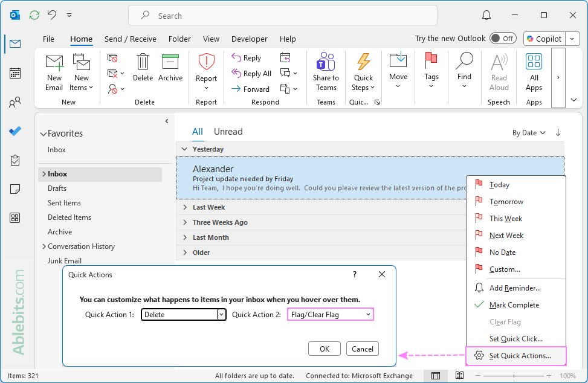Archive the selected message
This screenshot has height=383, width=588.
point(170,68)
